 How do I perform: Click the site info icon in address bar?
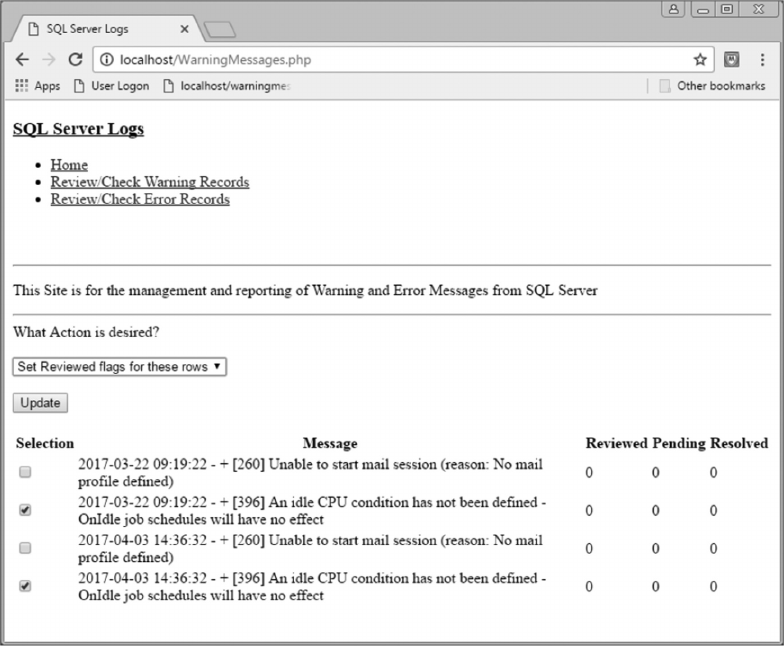(106, 60)
